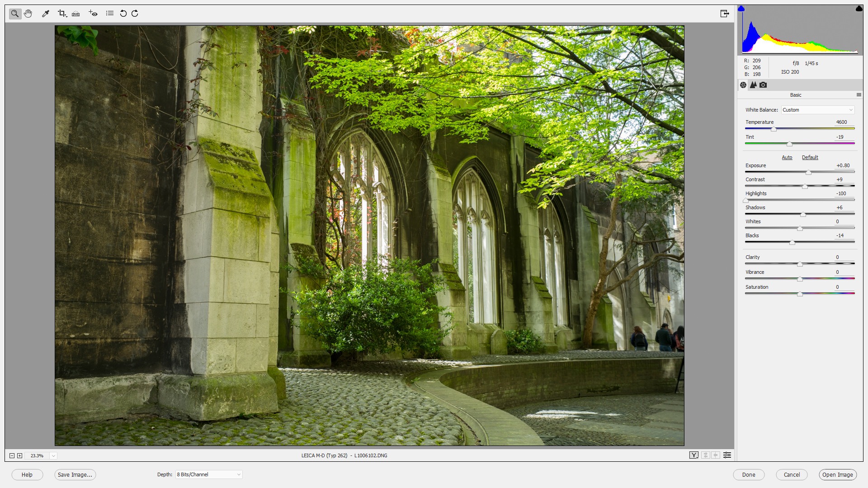Select the Hand tool
868x488 pixels.
pos(28,14)
